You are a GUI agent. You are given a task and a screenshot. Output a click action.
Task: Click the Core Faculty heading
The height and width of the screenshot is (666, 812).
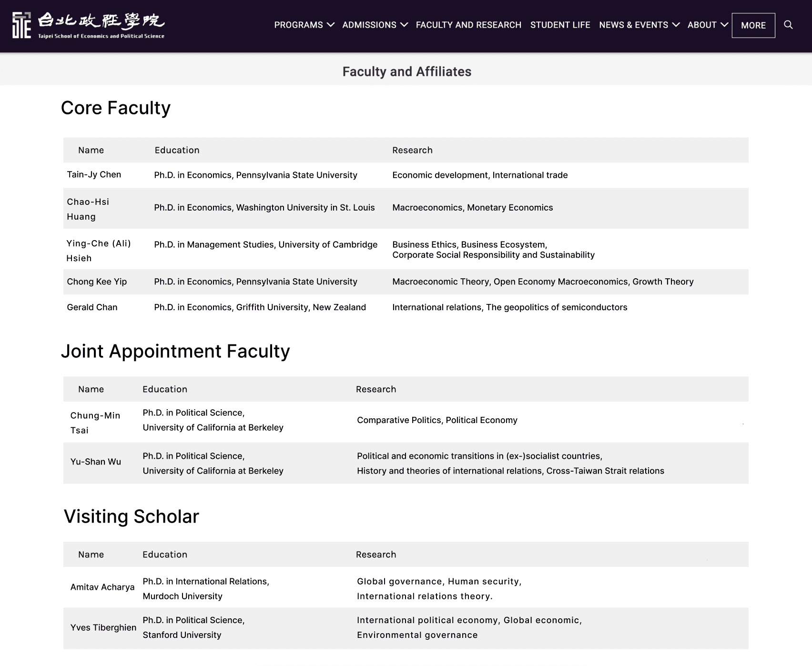(116, 108)
